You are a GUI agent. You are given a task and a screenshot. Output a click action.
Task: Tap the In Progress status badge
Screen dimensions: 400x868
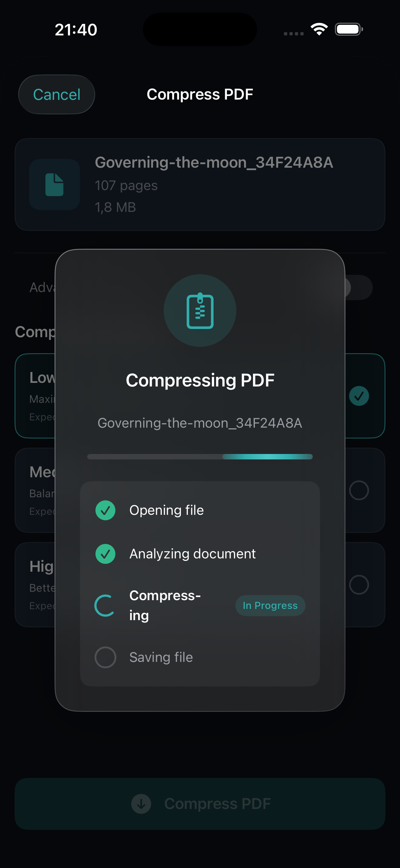point(270,606)
